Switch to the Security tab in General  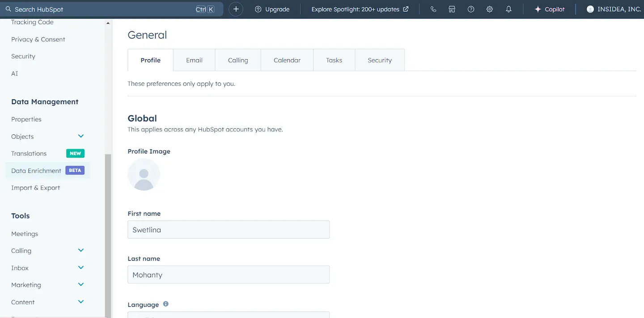[x=380, y=60]
